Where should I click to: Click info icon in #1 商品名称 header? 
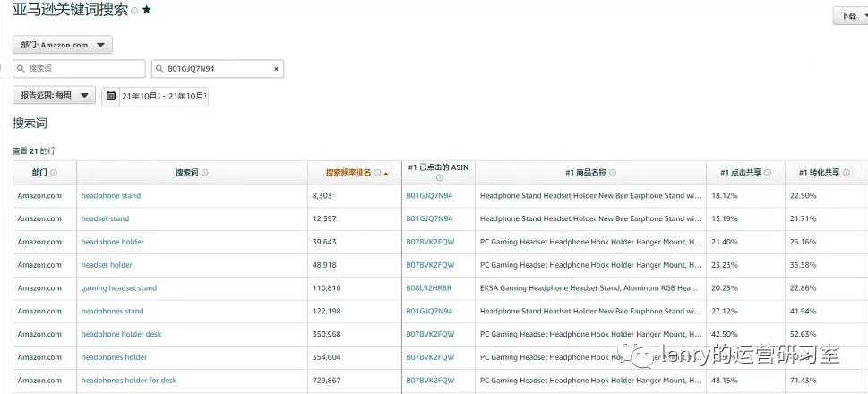pos(613,173)
